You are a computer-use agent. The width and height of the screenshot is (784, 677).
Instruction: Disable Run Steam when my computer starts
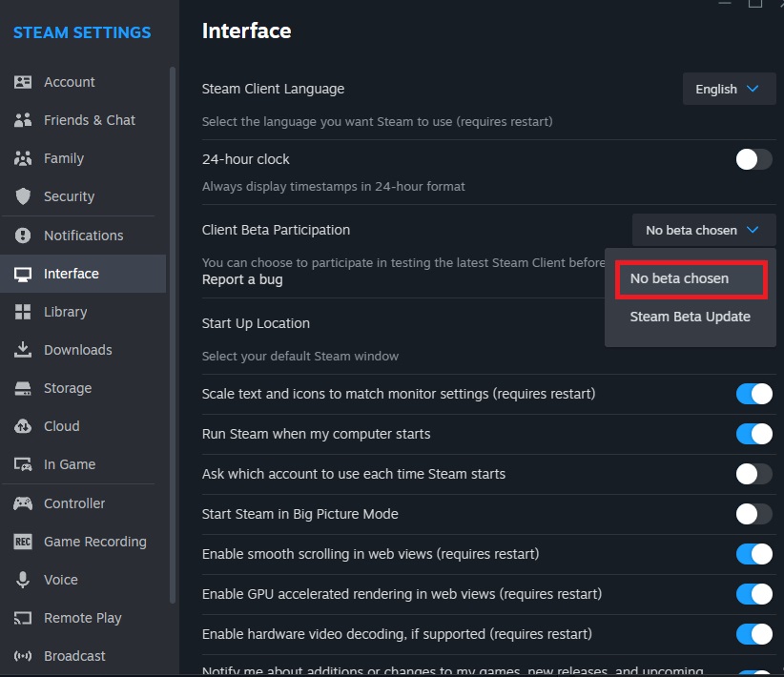click(753, 434)
